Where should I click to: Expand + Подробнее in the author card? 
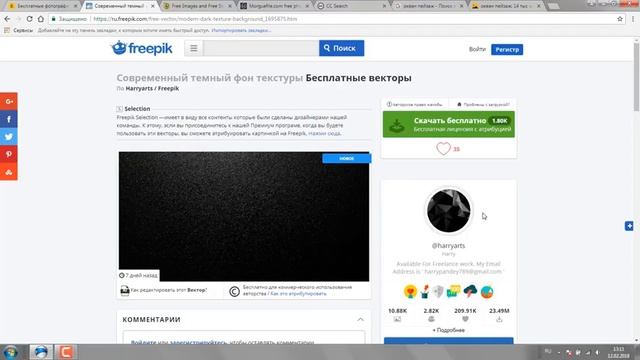(448, 330)
